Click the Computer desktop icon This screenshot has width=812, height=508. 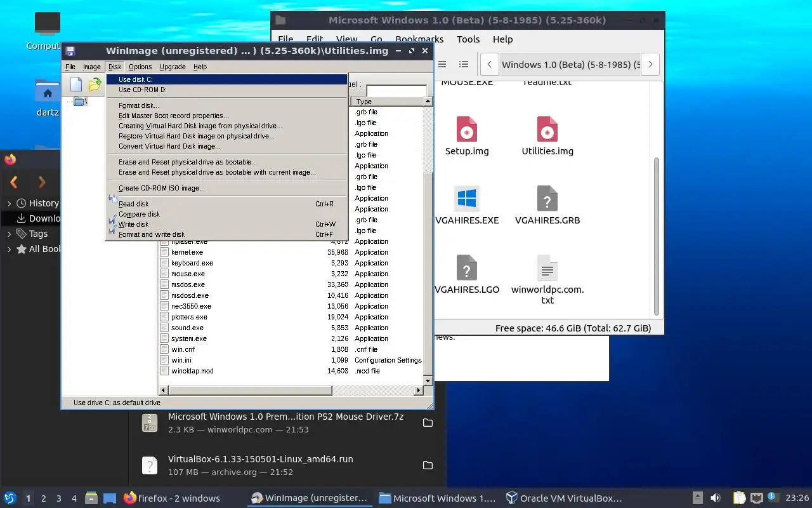coord(47,23)
